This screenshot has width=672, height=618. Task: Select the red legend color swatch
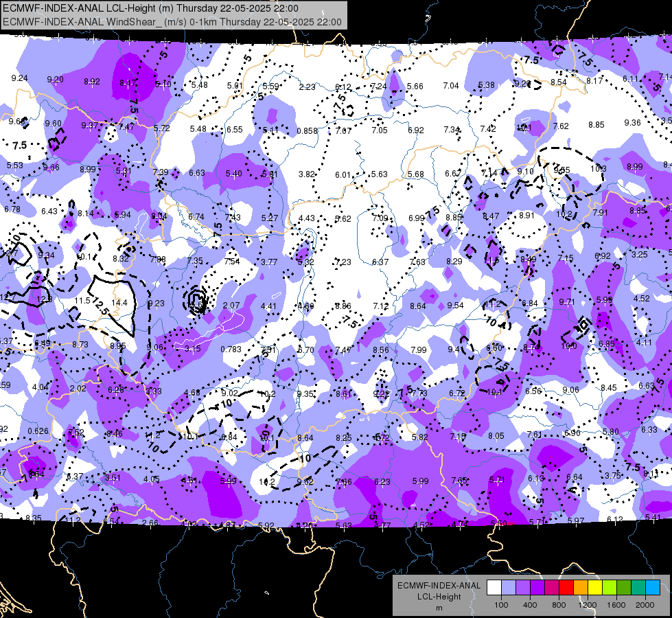click(566, 588)
